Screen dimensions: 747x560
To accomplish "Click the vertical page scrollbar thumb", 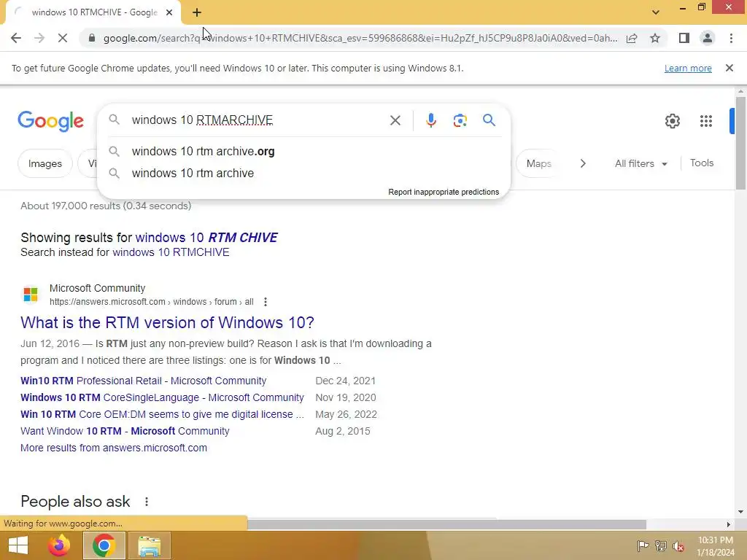I will (740, 143).
